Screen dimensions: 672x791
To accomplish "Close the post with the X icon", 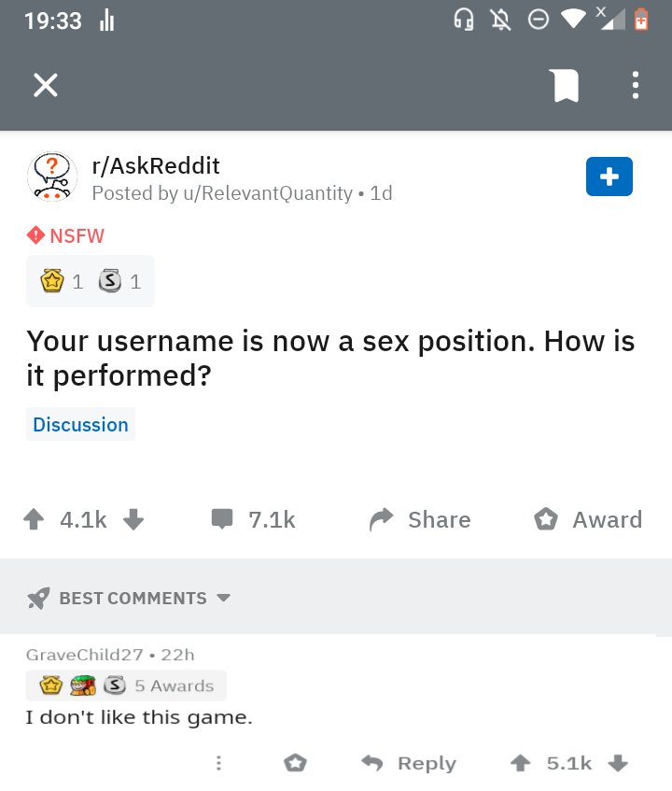I will 46,86.
